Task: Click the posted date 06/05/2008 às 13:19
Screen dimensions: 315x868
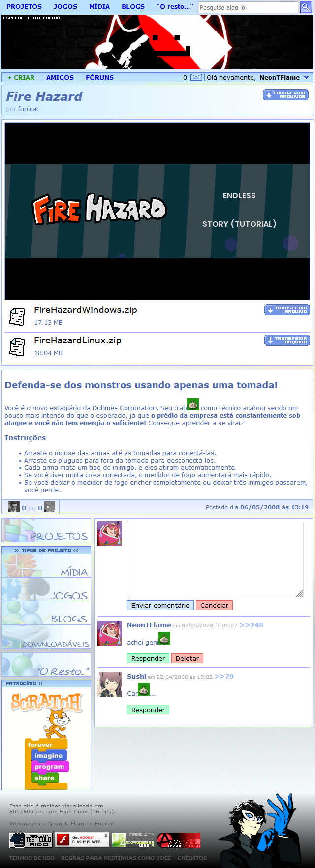Action: click(274, 507)
